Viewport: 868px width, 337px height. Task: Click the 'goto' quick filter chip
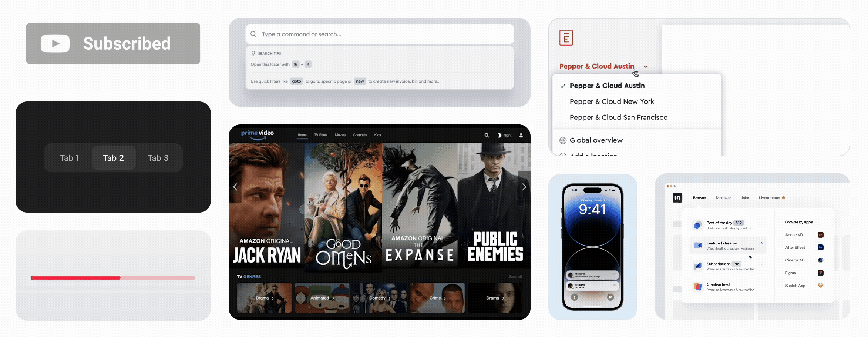pos(296,81)
